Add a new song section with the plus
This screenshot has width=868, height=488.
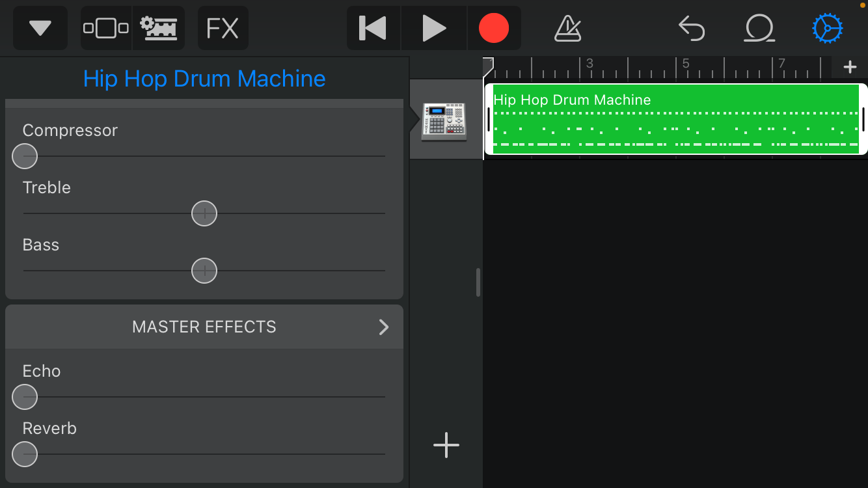click(850, 66)
